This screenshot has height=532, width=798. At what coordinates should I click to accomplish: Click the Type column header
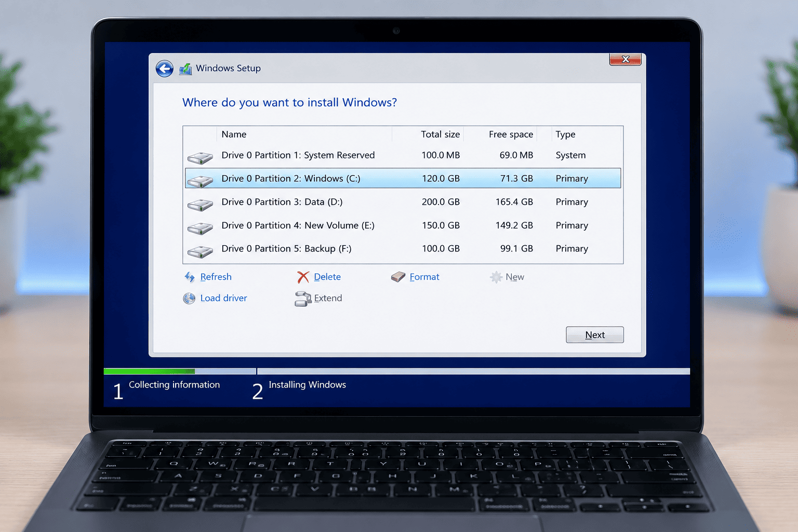click(565, 134)
